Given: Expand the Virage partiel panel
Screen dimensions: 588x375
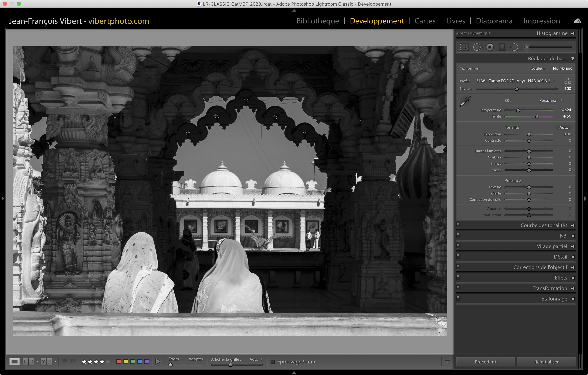Looking at the screenshot, I should pyautogui.click(x=573, y=246).
